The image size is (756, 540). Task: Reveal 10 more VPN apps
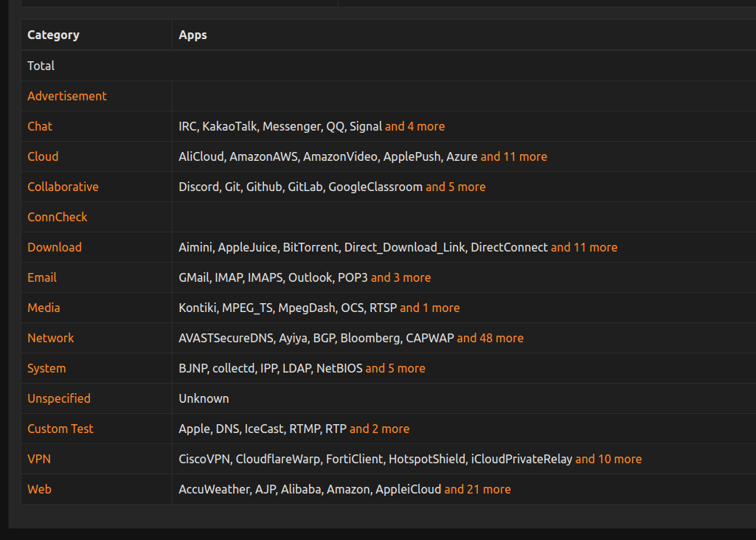[608, 459]
